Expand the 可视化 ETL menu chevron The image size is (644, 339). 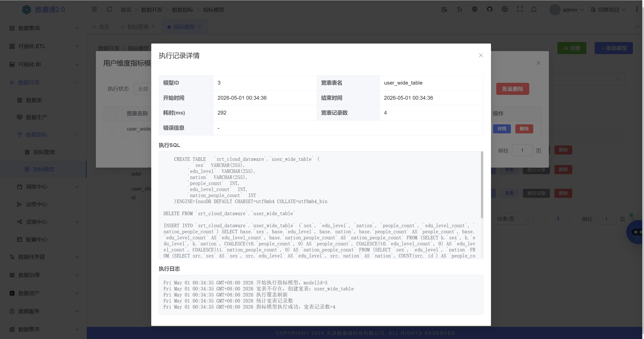[x=77, y=46]
